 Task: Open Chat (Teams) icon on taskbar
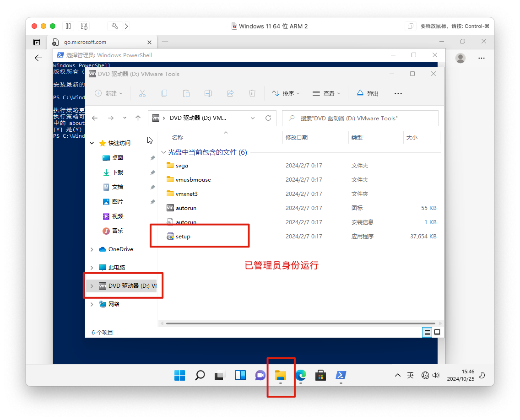point(260,376)
